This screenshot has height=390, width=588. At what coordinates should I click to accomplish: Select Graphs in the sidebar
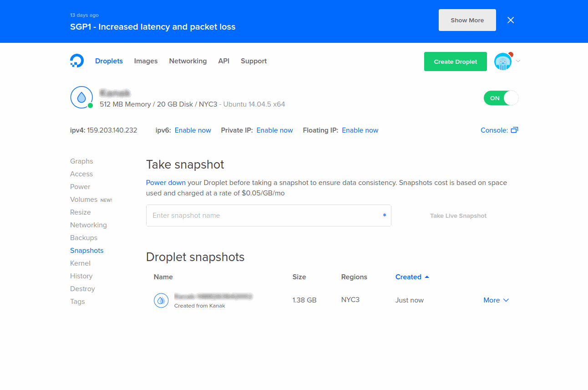coord(81,161)
